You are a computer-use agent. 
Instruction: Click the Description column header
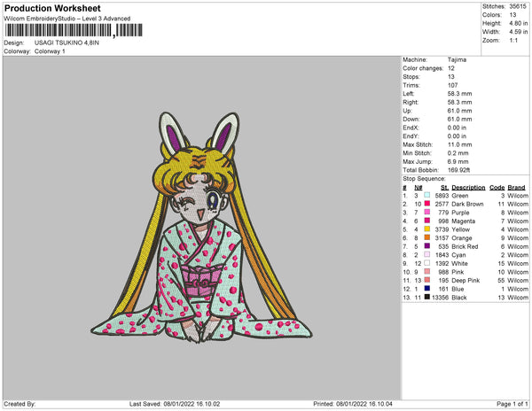point(468,188)
